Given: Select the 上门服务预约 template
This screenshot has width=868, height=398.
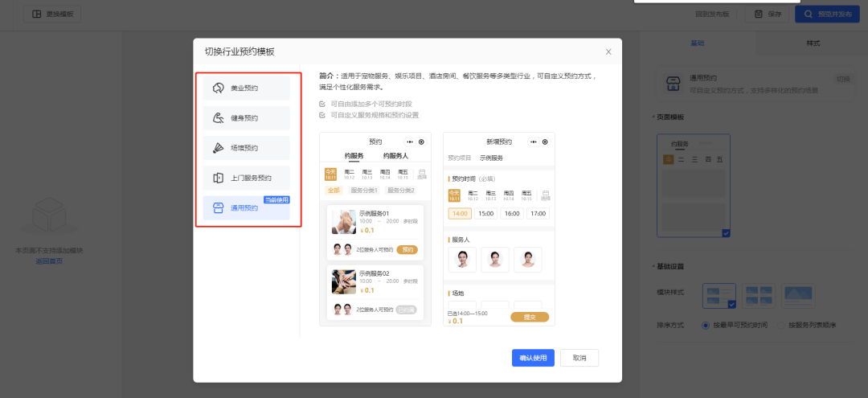Looking at the screenshot, I should click(246, 178).
